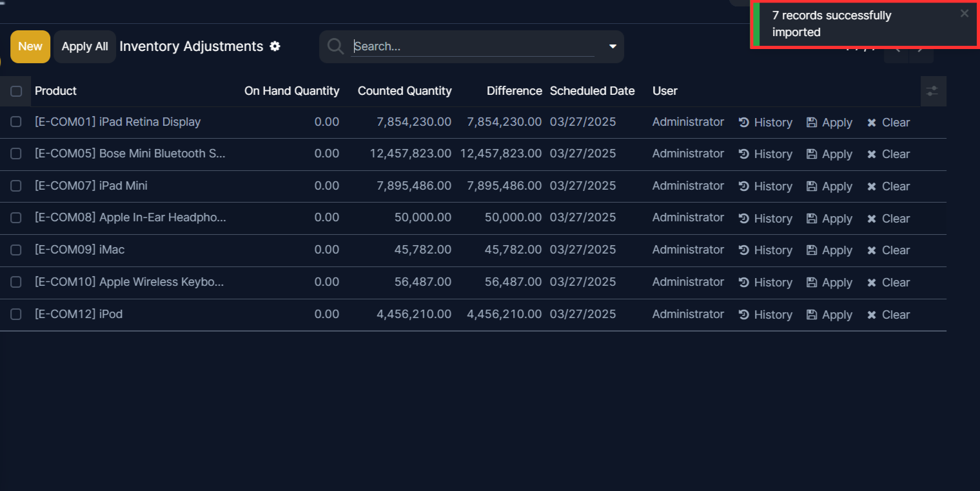980x491 pixels.
Task: Click counted quantity 12,457,823.00
Action: pyautogui.click(x=410, y=154)
